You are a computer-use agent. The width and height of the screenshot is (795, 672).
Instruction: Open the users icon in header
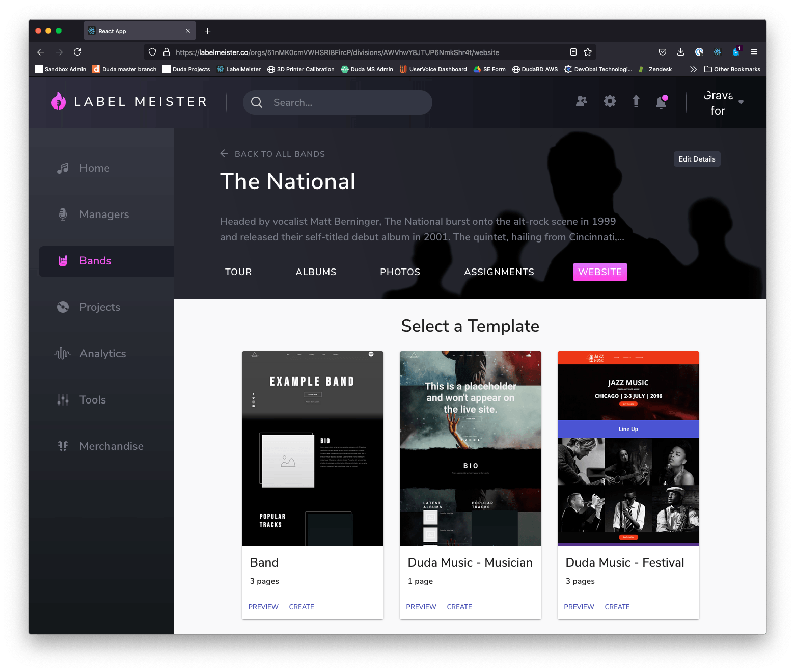[581, 101]
